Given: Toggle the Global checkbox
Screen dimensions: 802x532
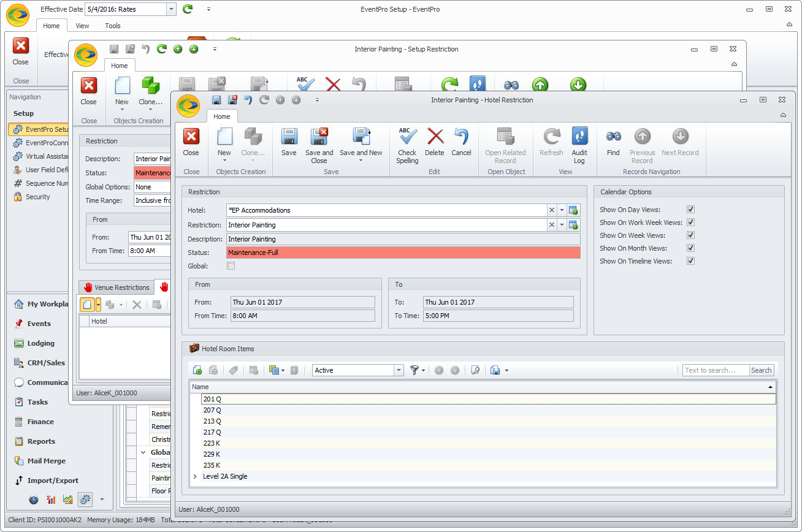Looking at the screenshot, I should pyautogui.click(x=231, y=266).
